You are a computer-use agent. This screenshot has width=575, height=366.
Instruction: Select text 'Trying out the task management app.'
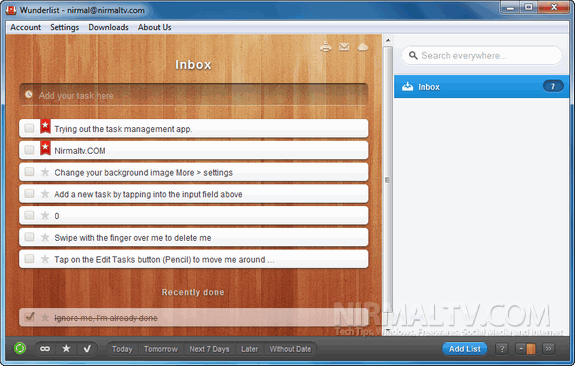coord(123,129)
